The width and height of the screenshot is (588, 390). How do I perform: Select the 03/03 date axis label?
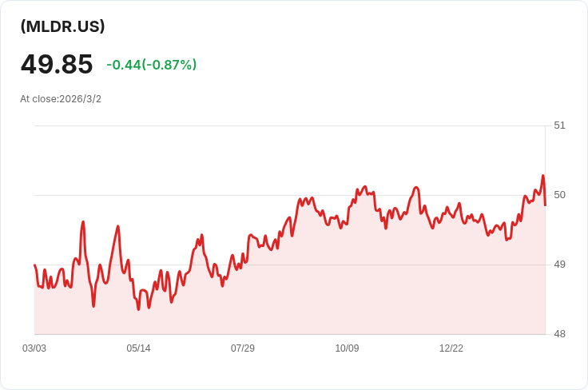[x=34, y=348]
